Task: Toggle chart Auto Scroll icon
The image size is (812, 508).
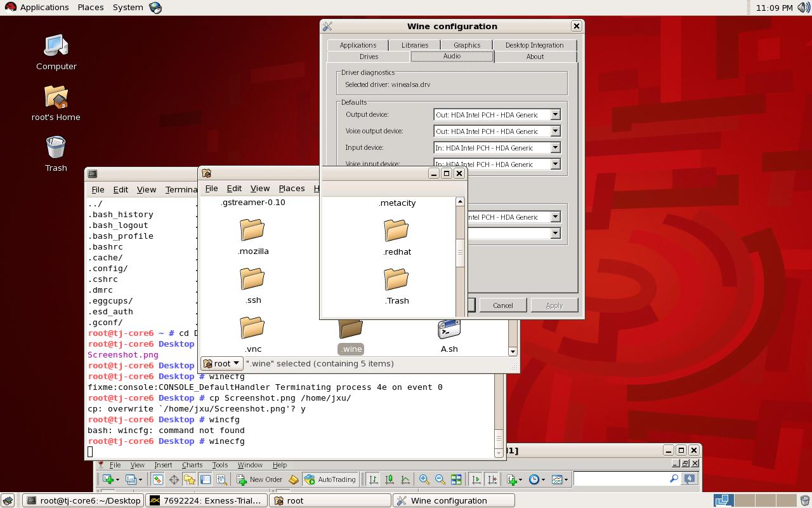Action: 476,479
